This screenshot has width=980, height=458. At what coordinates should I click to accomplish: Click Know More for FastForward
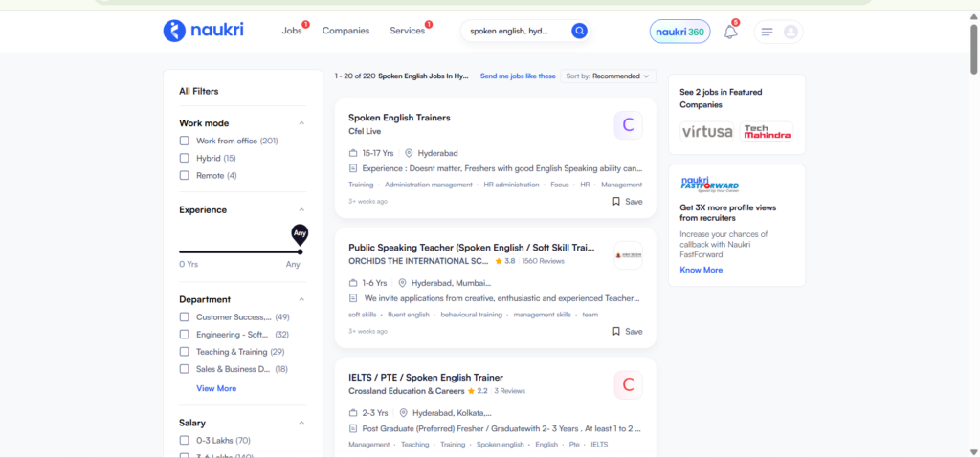pyautogui.click(x=702, y=270)
